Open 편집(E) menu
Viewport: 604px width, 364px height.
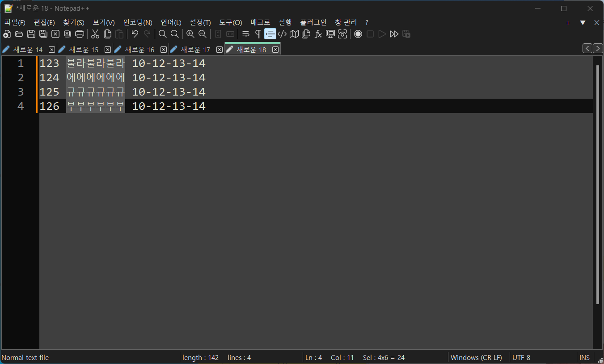pos(44,22)
